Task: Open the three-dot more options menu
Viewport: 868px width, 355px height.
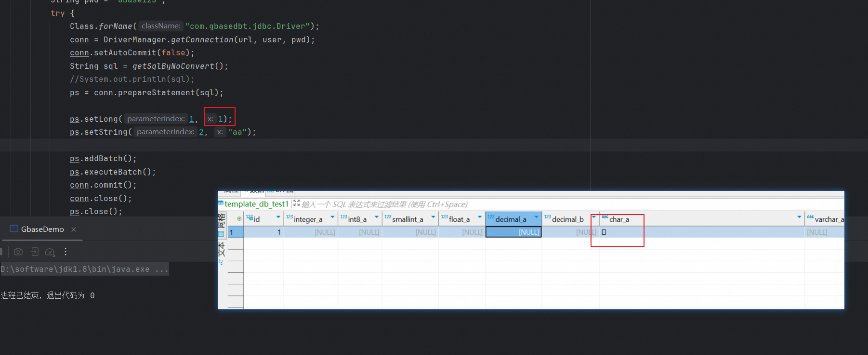Action: (x=66, y=252)
